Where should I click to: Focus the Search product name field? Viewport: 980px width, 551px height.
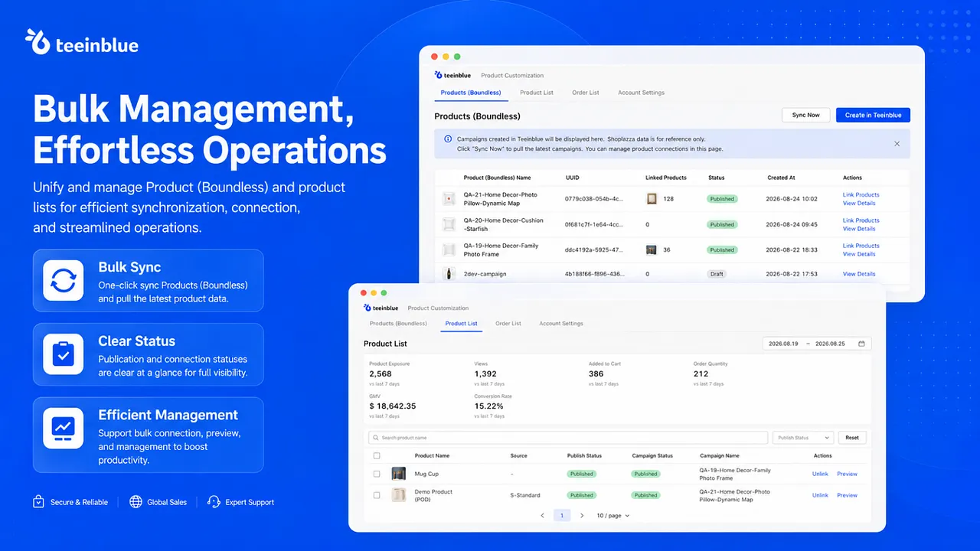coord(567,438)
